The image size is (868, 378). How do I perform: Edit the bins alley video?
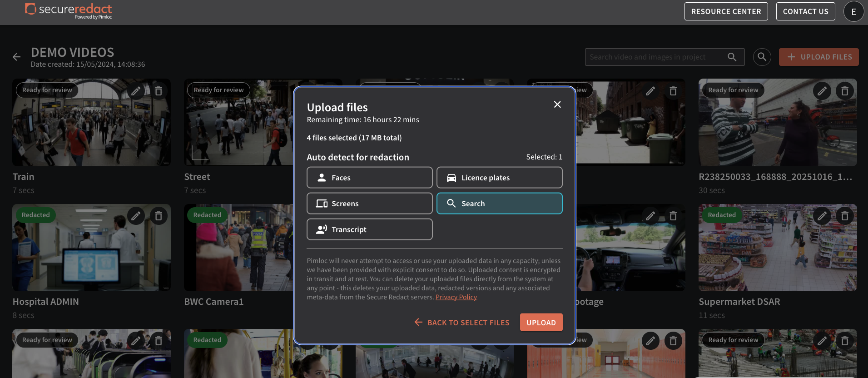pyautogui.click(x=650, y=91)
